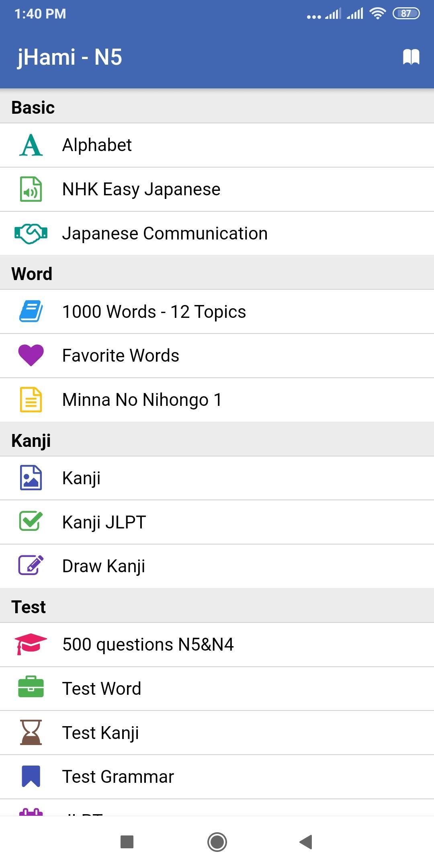Tap the blue book 1000 Words icon

pos(31,311)
